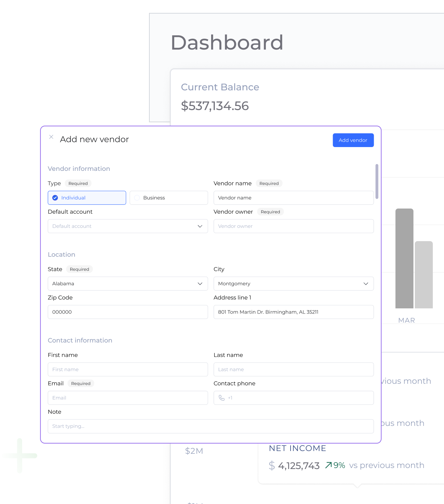Expand the State dropdown showing Alabama

pos(128,284)
